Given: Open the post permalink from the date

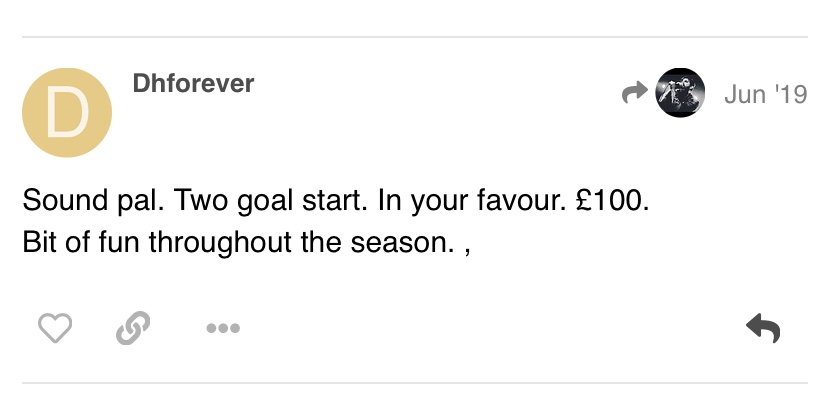Looking at the screenshot, I should (766, 94).
